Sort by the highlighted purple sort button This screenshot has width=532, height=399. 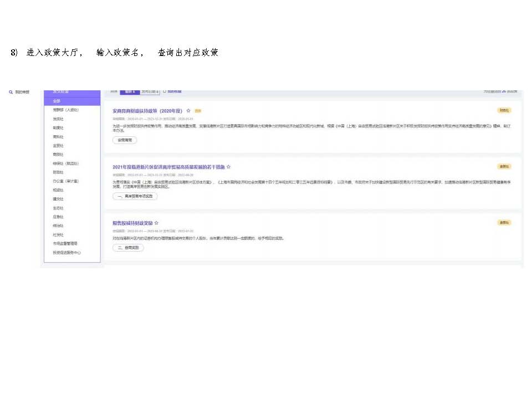pos(130,91)
